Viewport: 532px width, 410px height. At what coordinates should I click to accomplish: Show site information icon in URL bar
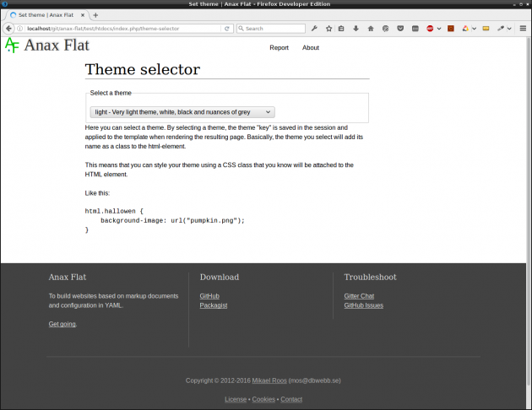click(20, 29)
